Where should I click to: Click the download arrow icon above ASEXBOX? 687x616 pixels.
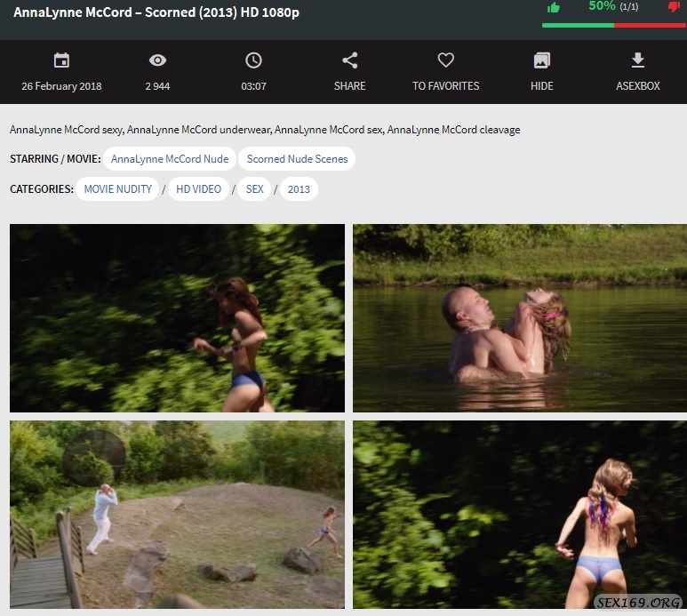tap(637, 60)
